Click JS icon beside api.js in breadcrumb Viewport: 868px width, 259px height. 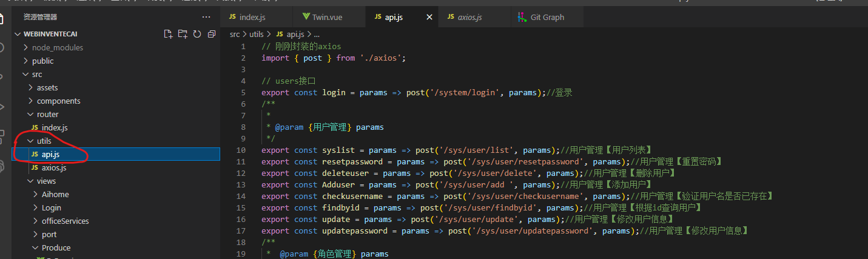click(x=280, y=35)
